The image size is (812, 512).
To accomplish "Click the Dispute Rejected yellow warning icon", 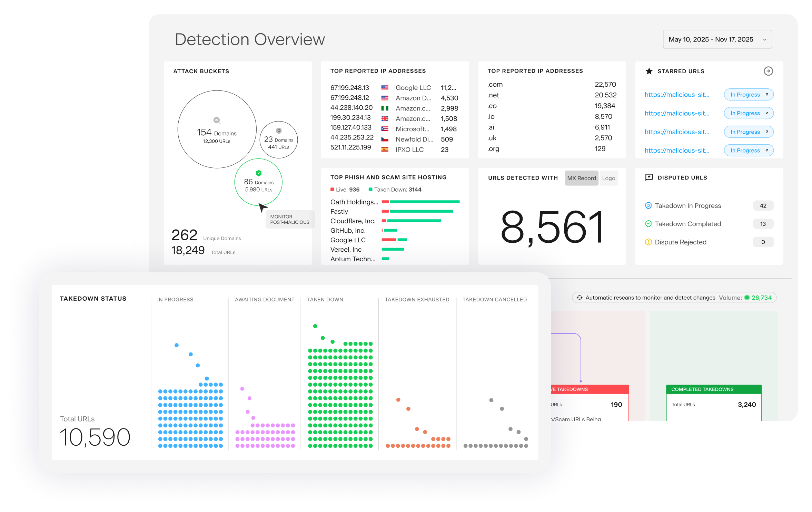I will [648, 242].
